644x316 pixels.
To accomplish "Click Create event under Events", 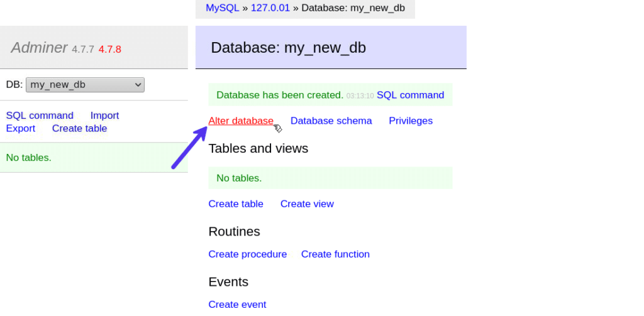I will (x=237, y=304).
